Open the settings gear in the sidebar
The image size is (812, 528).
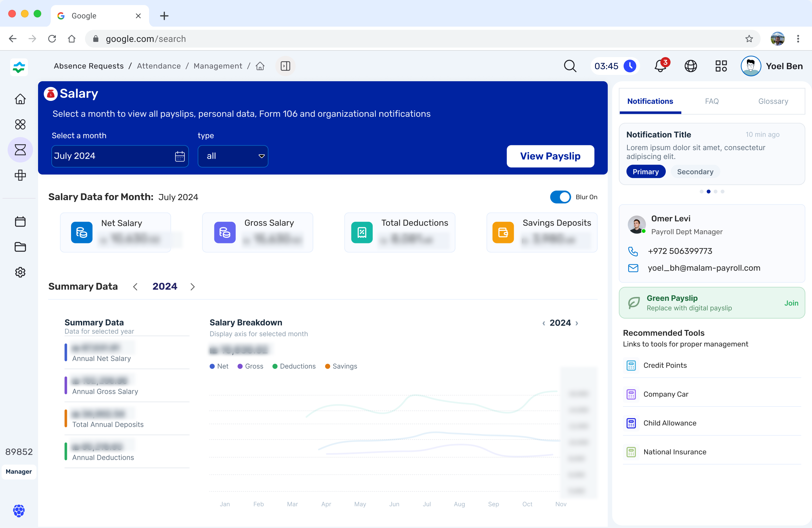(20, 272)
